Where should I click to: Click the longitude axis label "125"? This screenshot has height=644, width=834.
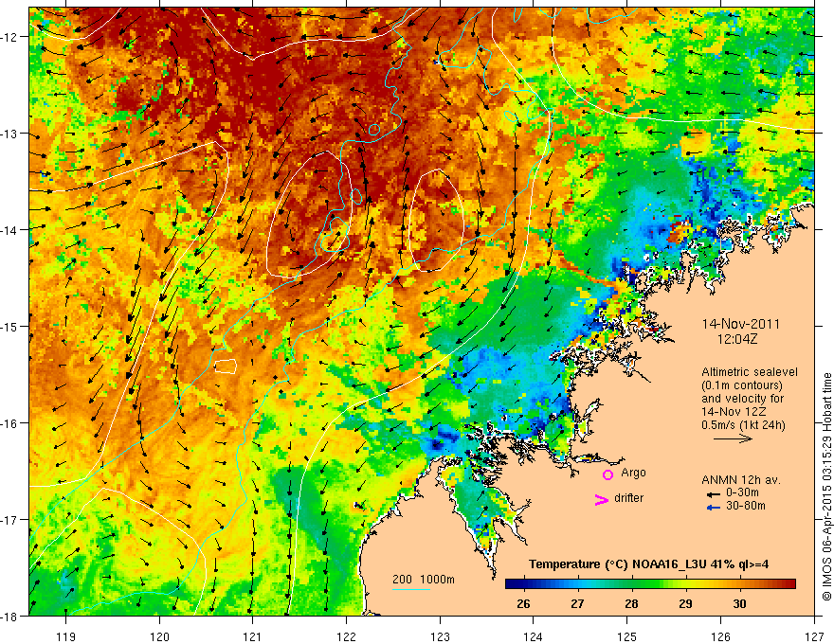(627, 636)
